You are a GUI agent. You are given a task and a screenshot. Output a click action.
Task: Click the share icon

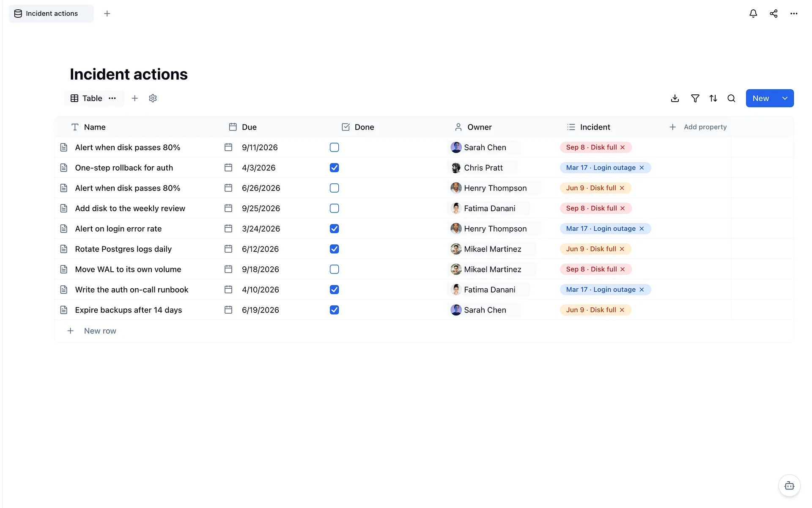pyautogui.click(x=774, y=14)
